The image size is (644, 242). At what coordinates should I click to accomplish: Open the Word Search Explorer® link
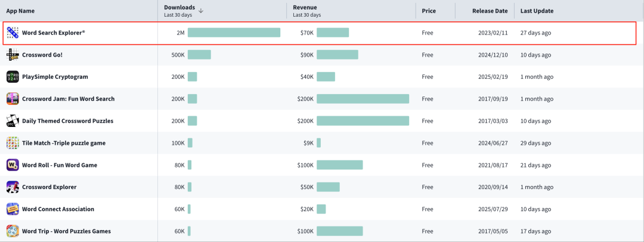coord(54,33)
